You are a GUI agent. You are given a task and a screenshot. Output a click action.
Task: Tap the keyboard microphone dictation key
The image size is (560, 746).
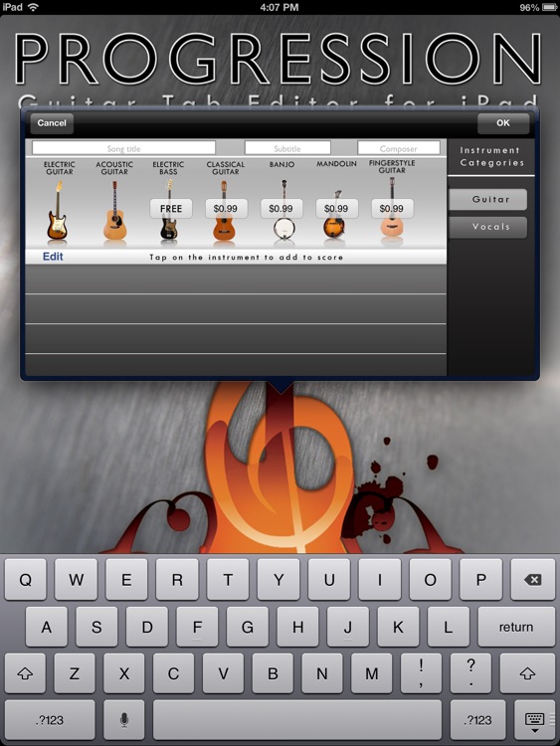124,720
